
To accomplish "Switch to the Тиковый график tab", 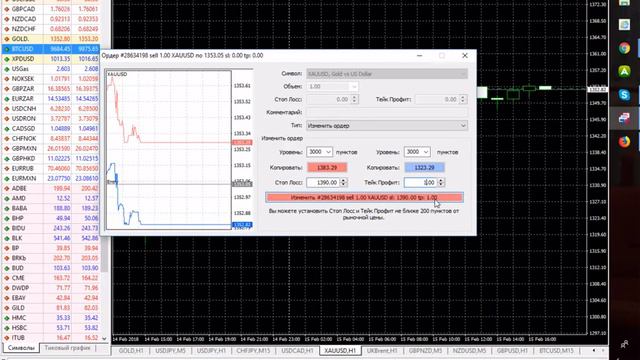I will pos(67,348).
